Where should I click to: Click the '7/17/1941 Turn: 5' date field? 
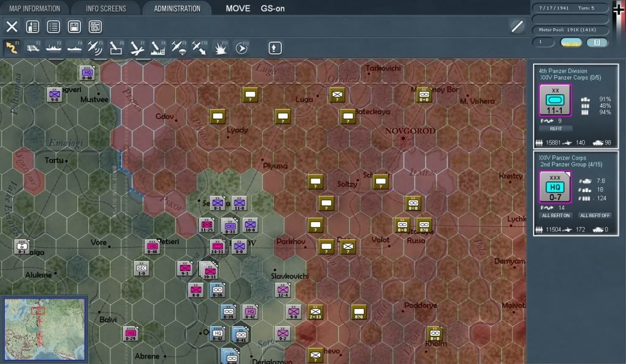pyautogui.click(x=570, y=8)
